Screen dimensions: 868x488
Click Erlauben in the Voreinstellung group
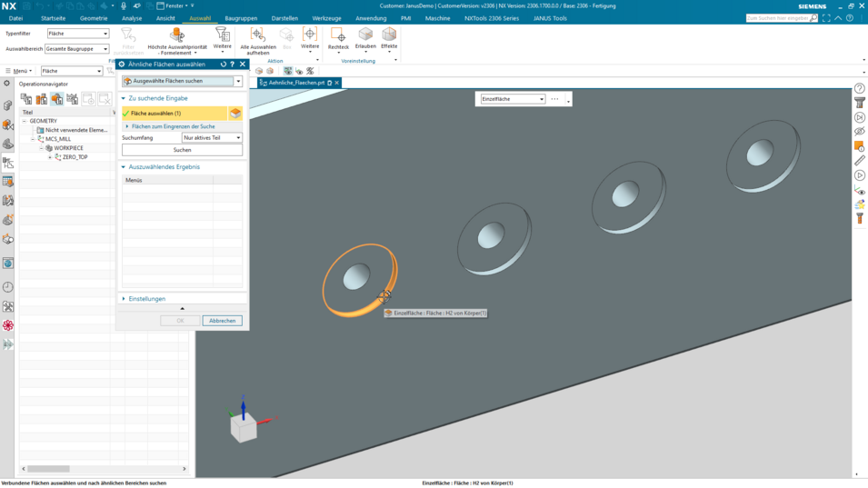pos(365,39)
